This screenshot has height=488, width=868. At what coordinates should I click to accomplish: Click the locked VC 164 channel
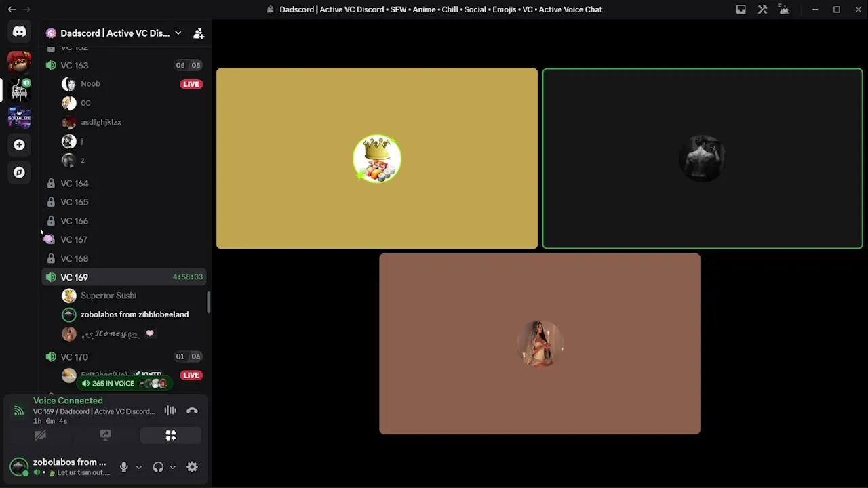[125, 184]
